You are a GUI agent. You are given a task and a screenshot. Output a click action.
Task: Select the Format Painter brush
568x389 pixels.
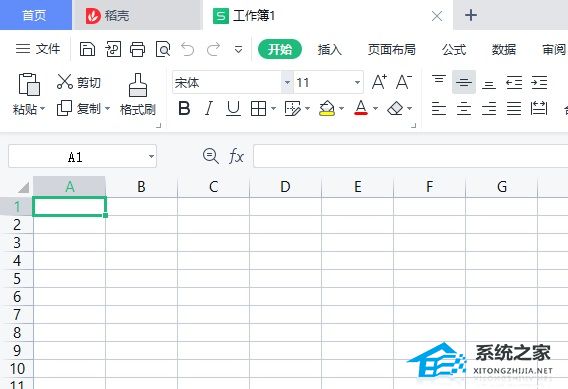pyautogui.click(x=138, y=94)
